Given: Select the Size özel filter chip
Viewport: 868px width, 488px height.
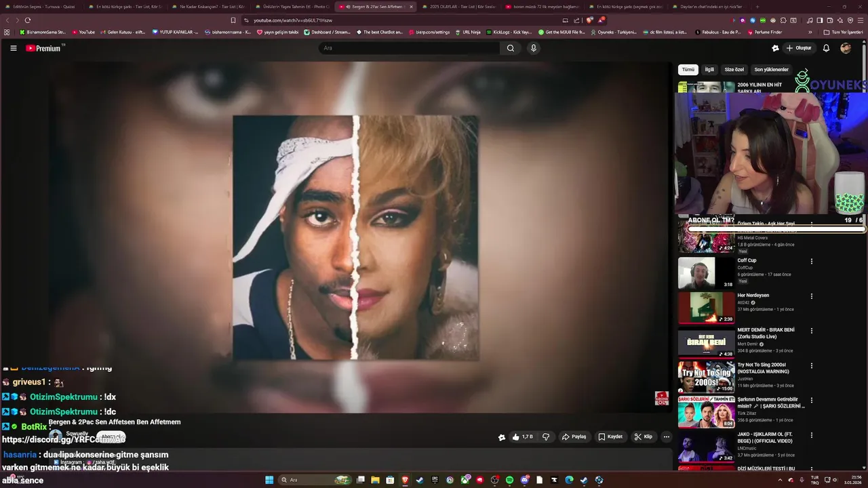Looking at the screenshot, I should [734, 70].
